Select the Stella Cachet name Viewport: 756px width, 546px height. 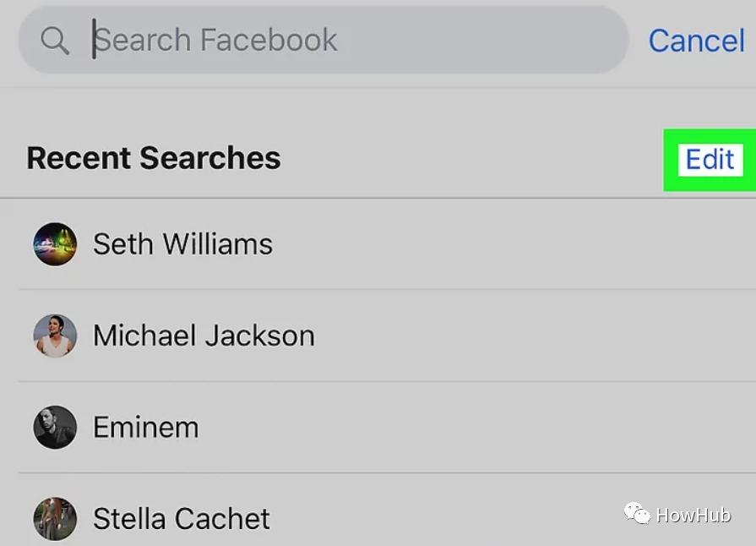181,518
